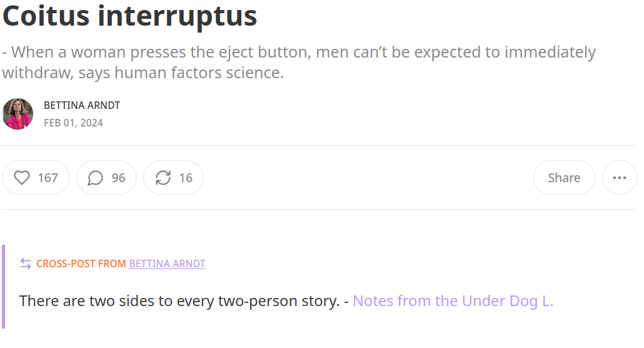The height and width of the screenshot is (348, 644).
Task: Click the CROSS-POST FROM label
Action: click(x=81, y=264)
